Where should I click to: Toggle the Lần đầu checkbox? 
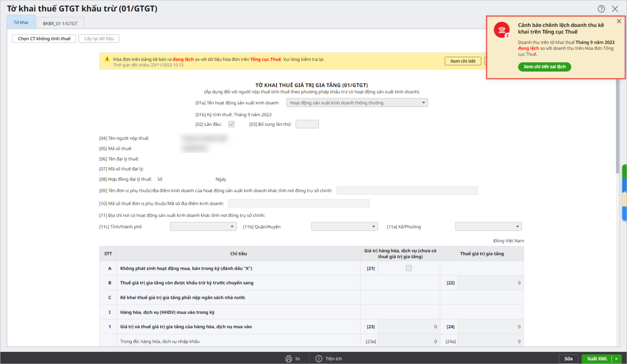[231, 124]
